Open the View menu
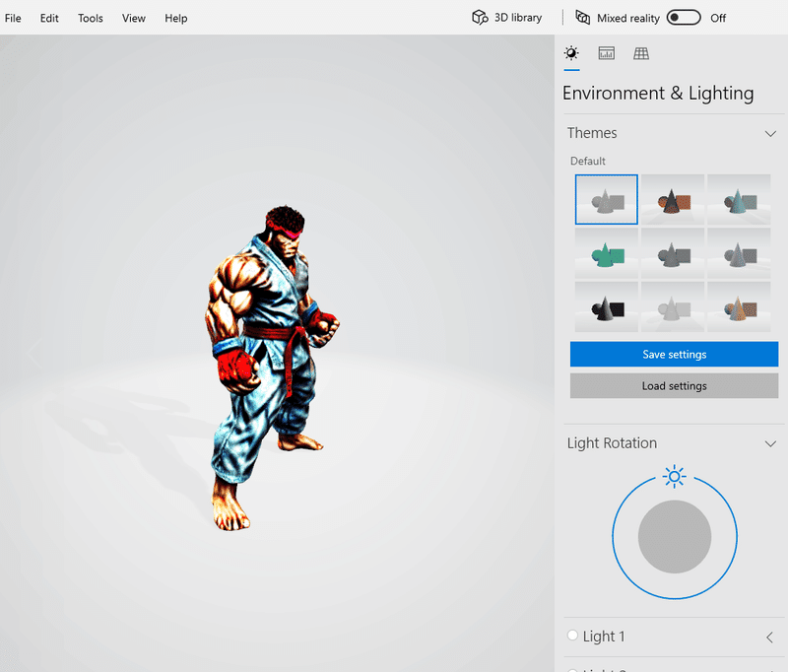788x672 pixels. tap(133, 18)
